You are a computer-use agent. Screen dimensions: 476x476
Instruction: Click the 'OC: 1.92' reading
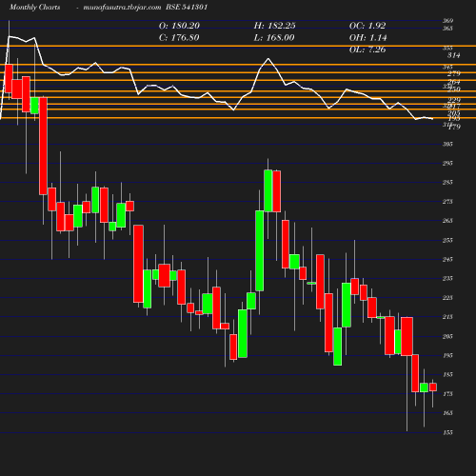tap(367, 26)
